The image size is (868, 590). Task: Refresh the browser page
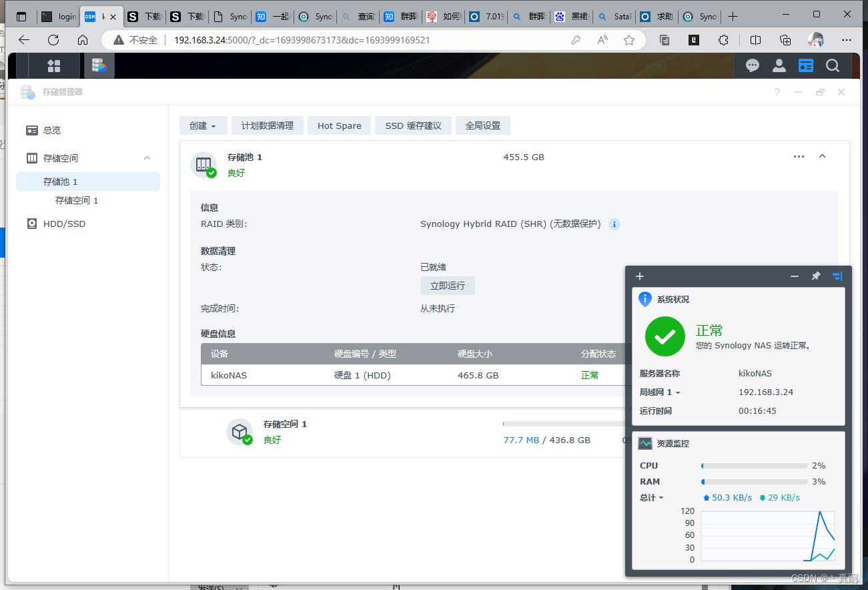tap(53, 40)
